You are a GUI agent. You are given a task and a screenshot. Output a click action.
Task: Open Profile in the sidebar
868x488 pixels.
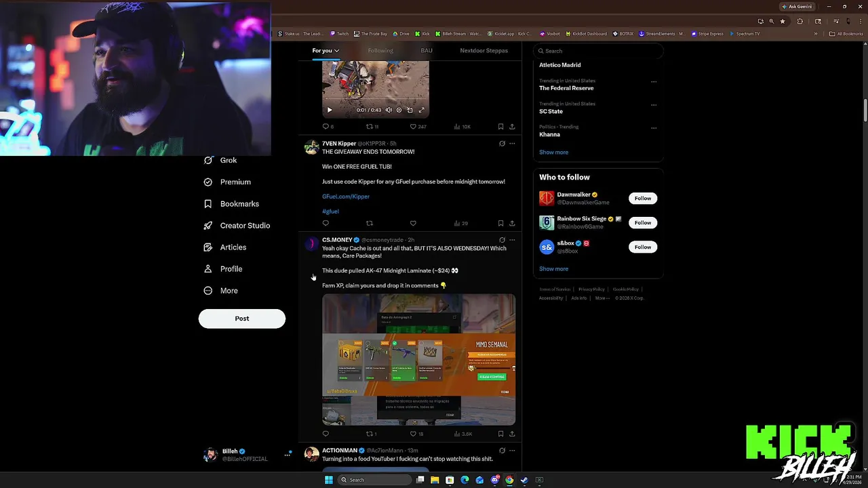[x=223, y=269]
